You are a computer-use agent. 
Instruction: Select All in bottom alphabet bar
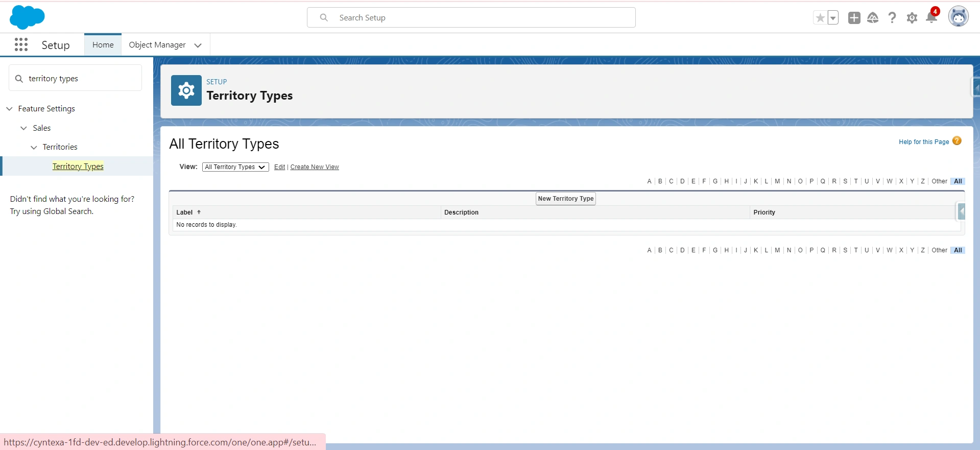coord(958,250)
